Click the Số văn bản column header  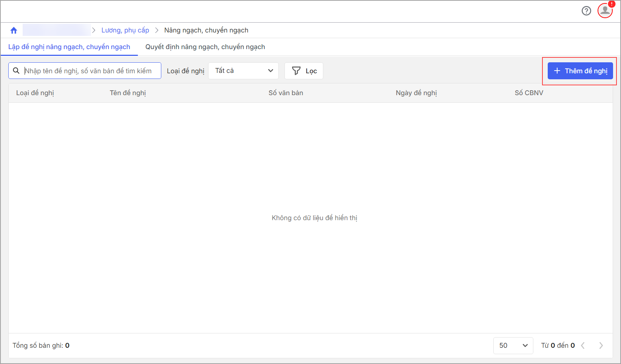(286, 93)
